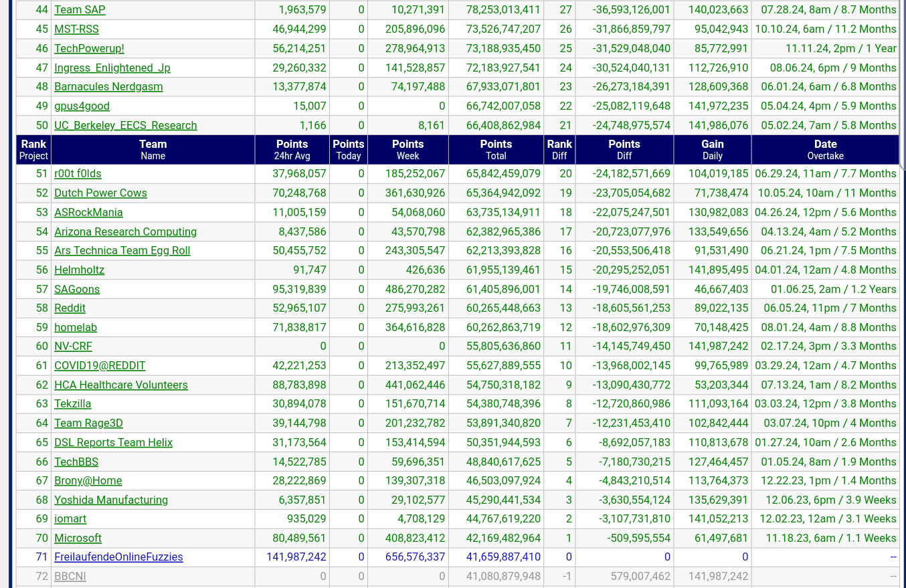Open the Helmholtz team link

pyautogui.click(x=79, y=270)
